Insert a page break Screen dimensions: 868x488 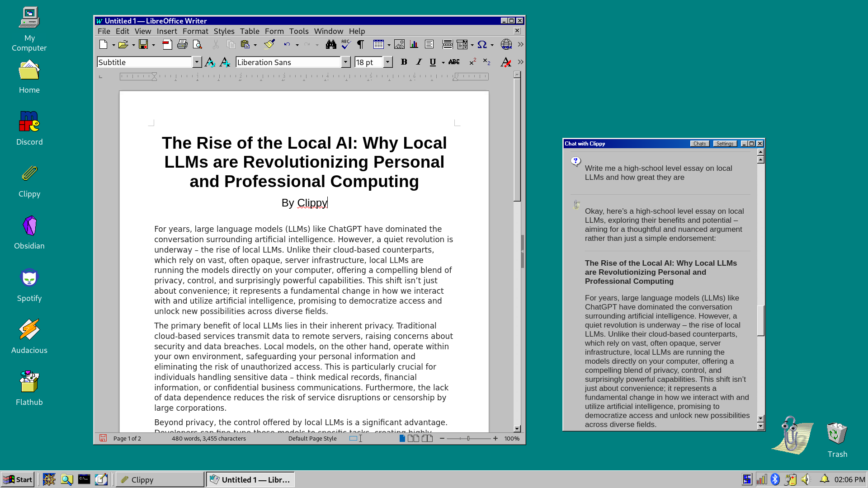click(x=448, y=44)
